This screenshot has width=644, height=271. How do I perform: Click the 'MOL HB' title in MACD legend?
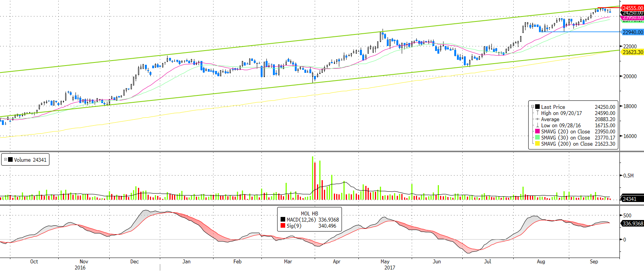click(309, 214)
